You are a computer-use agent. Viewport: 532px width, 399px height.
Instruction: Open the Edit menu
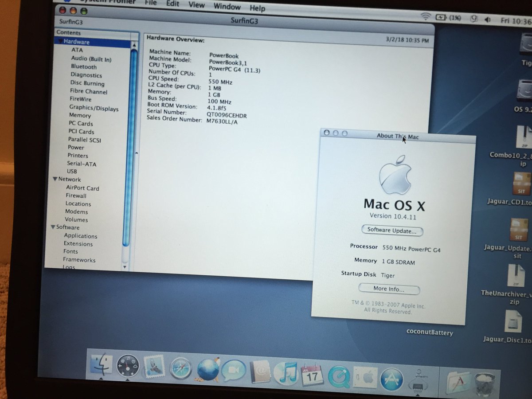pos(173,4)
